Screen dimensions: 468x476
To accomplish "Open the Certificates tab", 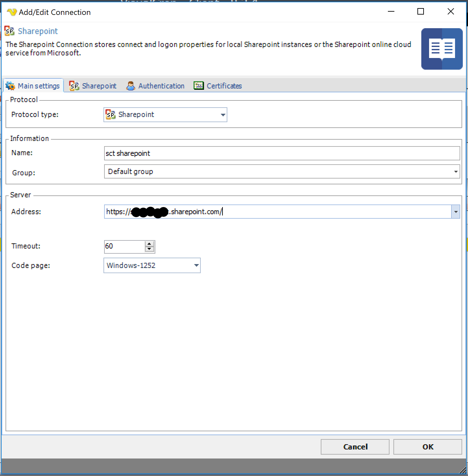I will point(224,86).
